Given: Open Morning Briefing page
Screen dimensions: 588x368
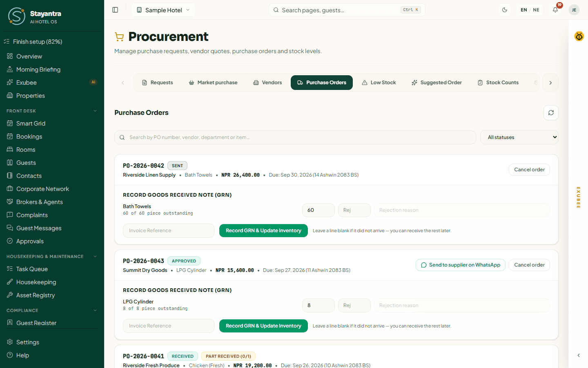Looking at the screenshot, I should tap(38, 70).
